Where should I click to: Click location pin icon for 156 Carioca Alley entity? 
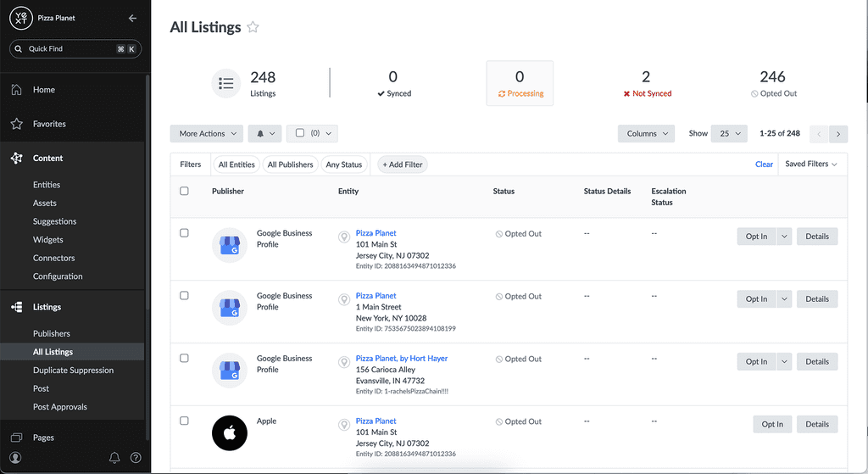pos(344,362)
